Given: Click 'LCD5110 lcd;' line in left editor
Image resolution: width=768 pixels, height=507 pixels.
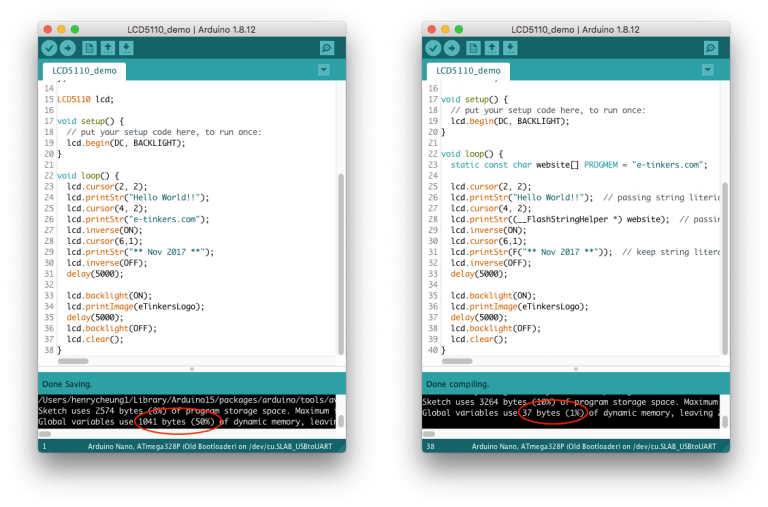Looking at the screenshot, I should 85,99.
